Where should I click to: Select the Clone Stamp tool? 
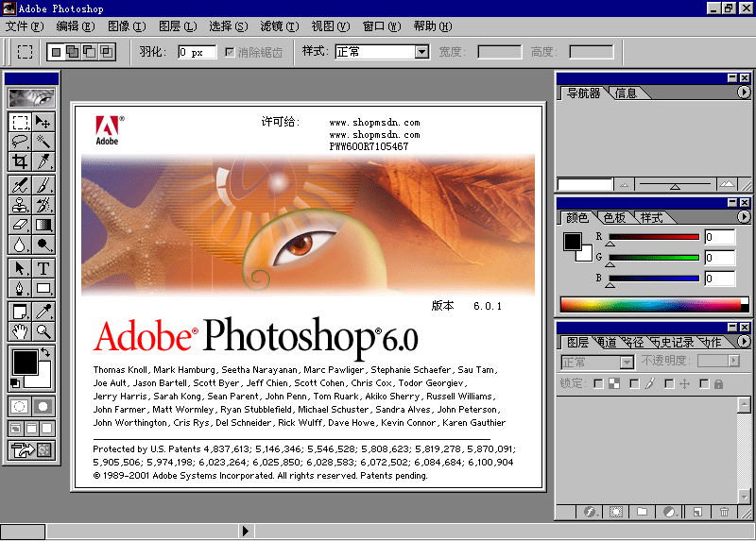point(20,205)
